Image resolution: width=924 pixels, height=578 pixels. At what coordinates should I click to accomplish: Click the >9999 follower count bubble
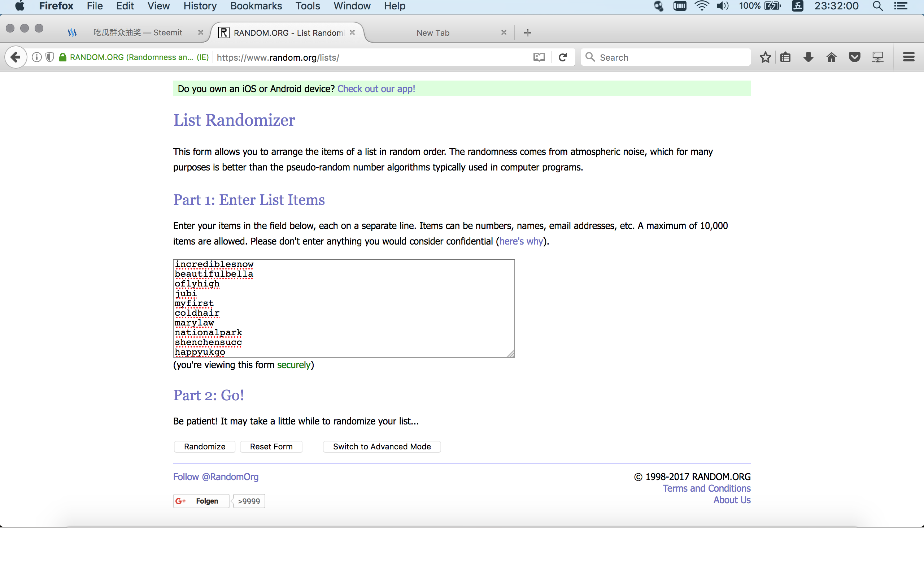click(x=249, y=501)
